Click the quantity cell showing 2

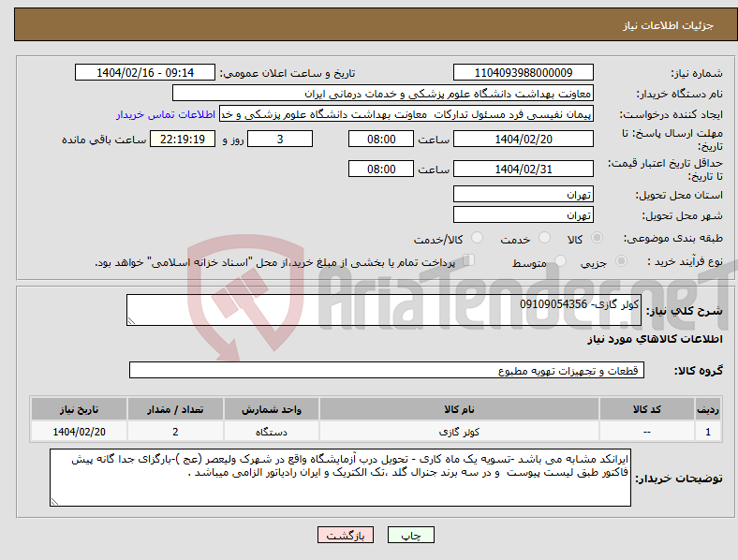coord(175,432)
